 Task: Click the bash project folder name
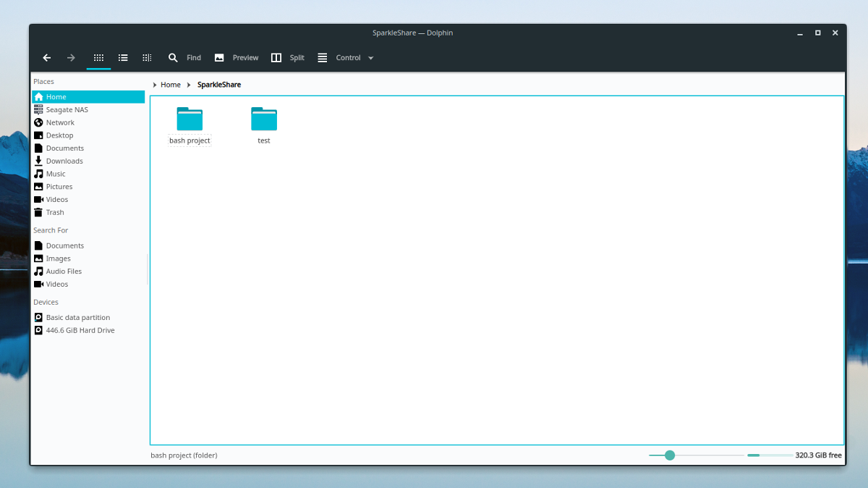pyautogui.click(x=190, y=140)
